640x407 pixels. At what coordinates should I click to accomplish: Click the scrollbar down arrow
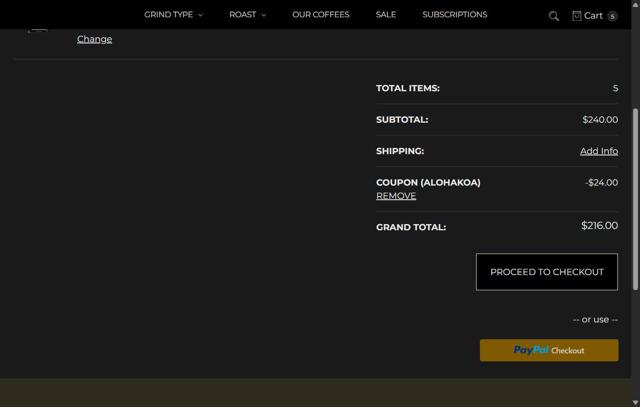636,403
